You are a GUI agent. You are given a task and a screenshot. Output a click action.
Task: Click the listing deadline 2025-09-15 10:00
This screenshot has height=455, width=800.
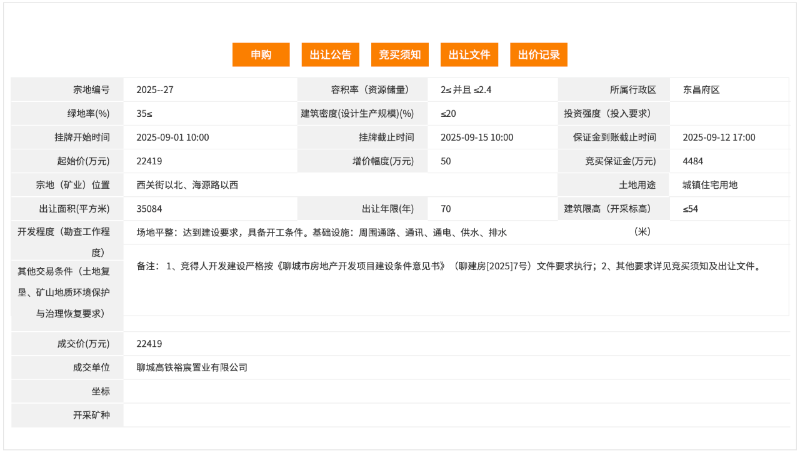(x=477, y=137)
